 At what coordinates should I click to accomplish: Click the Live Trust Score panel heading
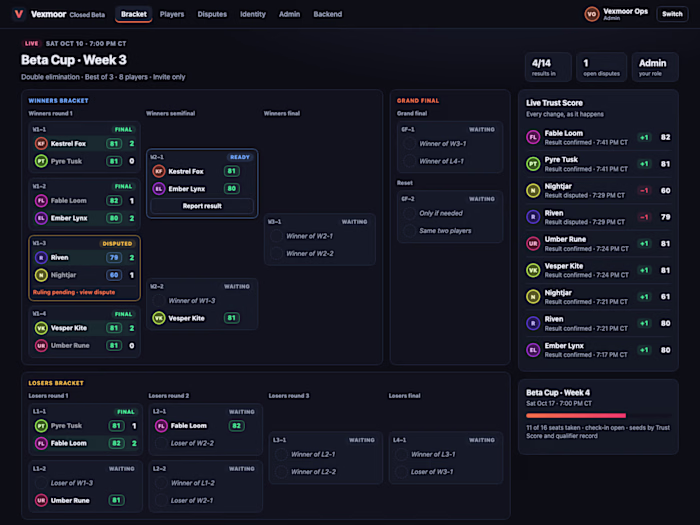pos(554,103)
